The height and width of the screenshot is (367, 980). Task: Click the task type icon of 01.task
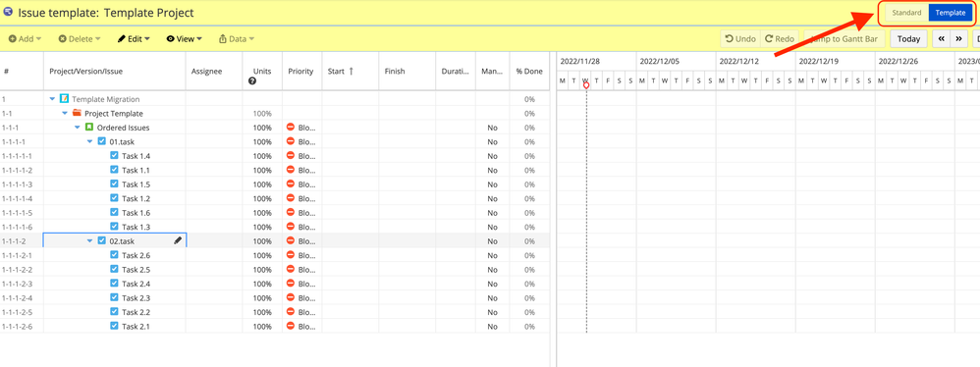pos(101,141)
